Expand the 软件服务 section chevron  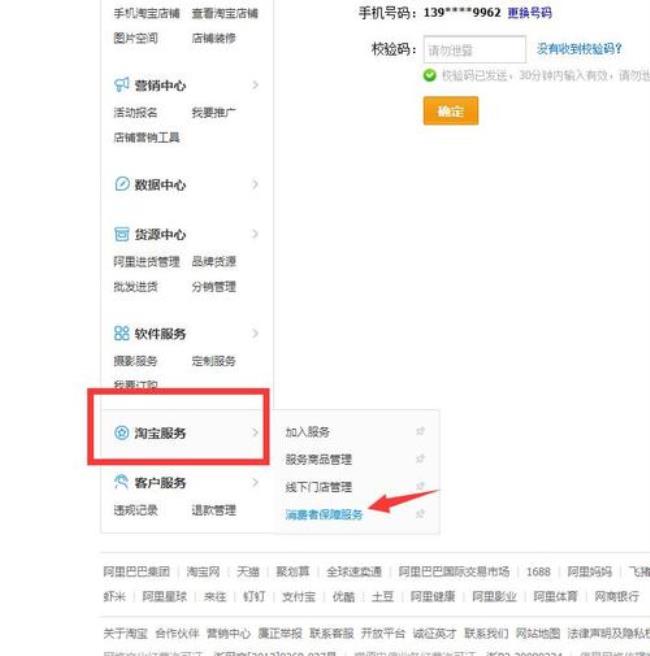[255, 333]
